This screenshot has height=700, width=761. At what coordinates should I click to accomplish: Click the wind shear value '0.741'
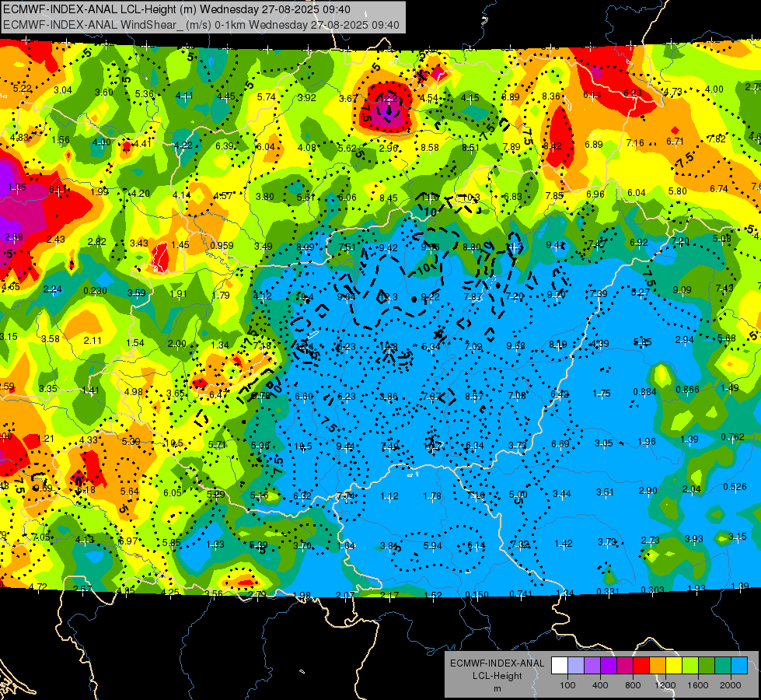[x=522, y=593]
